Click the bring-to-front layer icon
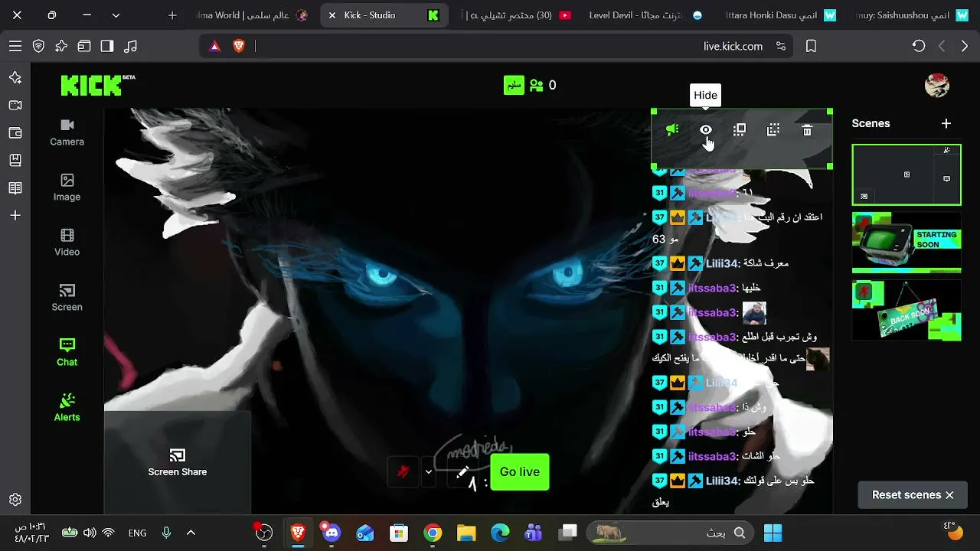This screenshot has height=551, width=980. click(x=740, y=130)
